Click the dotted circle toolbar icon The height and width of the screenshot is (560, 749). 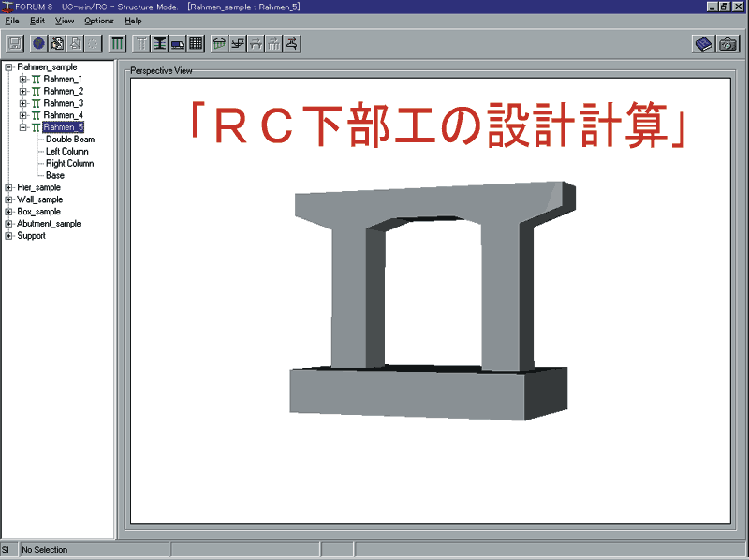click(93, 43)
